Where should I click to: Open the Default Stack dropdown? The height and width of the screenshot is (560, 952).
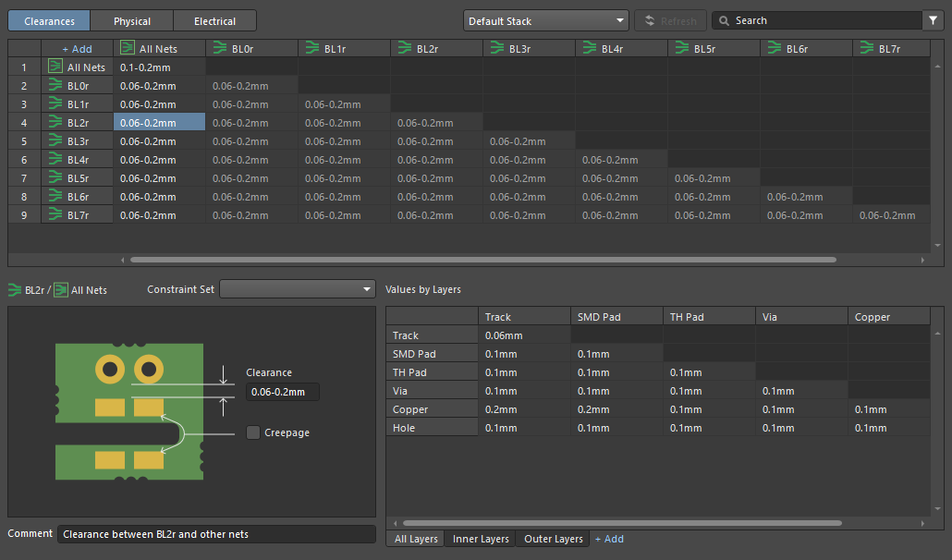545,20
